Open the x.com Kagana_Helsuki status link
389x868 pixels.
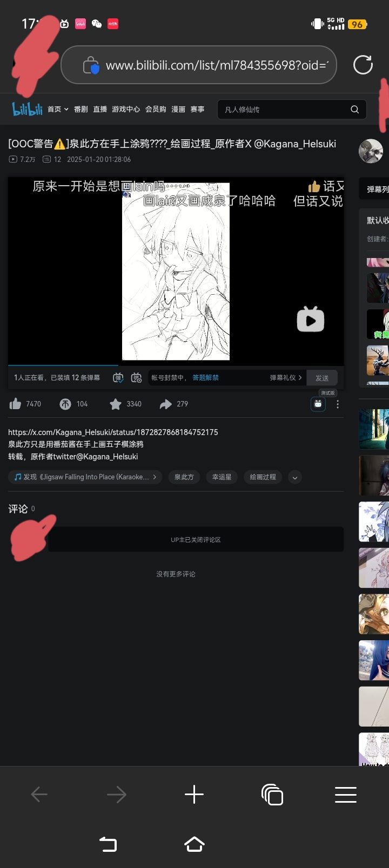113,432
